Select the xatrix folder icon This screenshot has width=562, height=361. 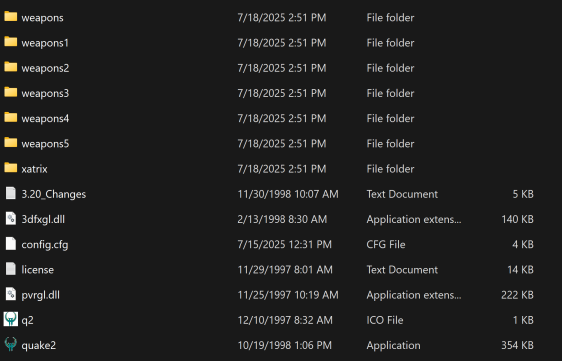tap(11, 168)
